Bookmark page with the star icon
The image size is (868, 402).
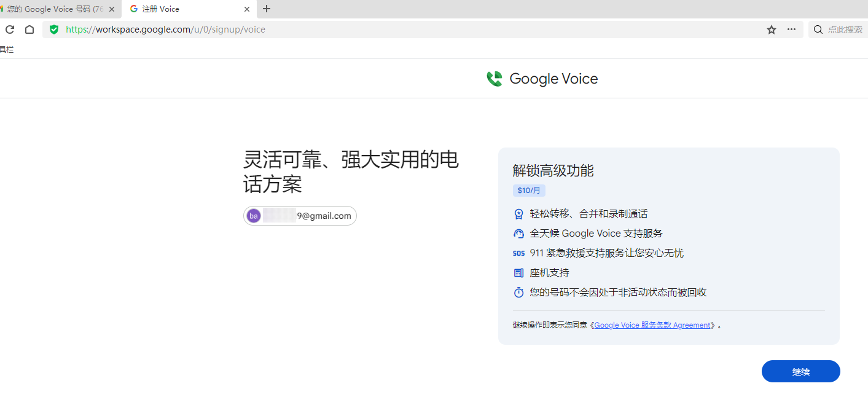coord(772,30)
